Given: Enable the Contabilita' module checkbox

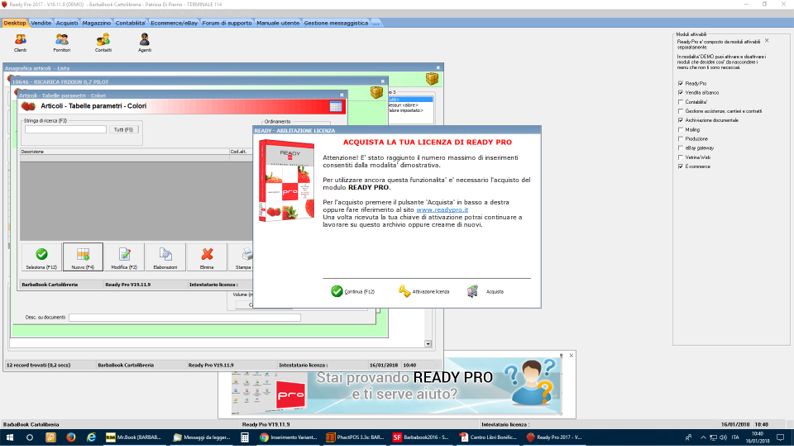Looking at the screenshot, I should point(681,102).
